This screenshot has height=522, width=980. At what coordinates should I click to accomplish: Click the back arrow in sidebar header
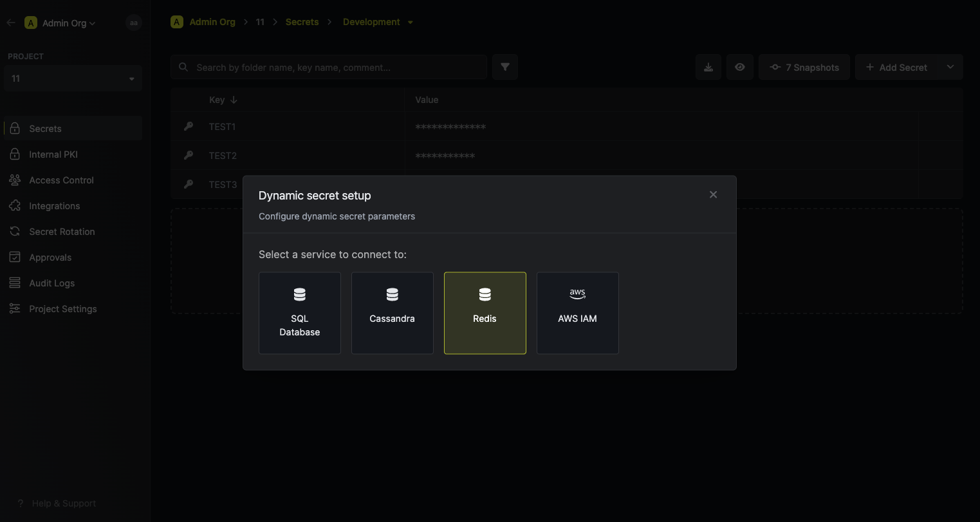(x=11, y=23)
